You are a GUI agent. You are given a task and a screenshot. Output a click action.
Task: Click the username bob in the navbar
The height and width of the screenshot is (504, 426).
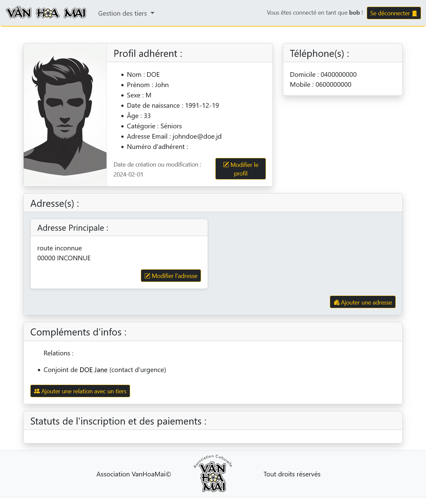pos(354,13)
